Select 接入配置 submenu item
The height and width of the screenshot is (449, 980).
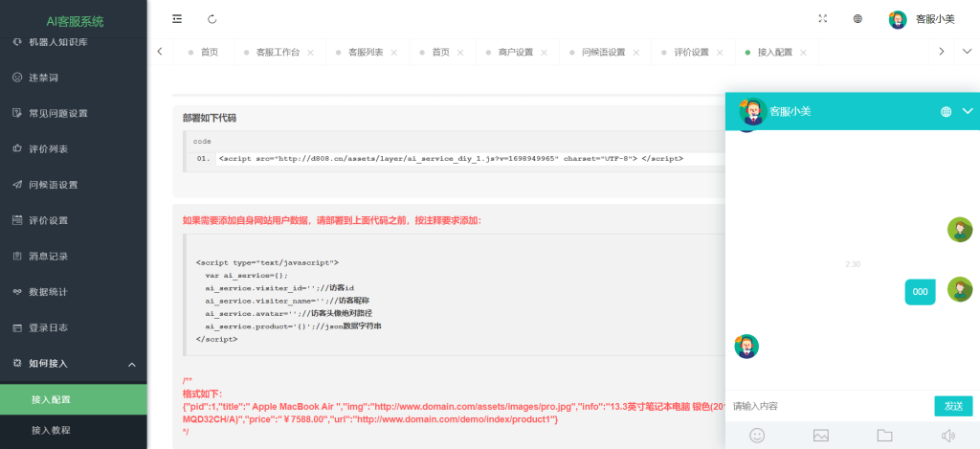[x=73, y=399]
